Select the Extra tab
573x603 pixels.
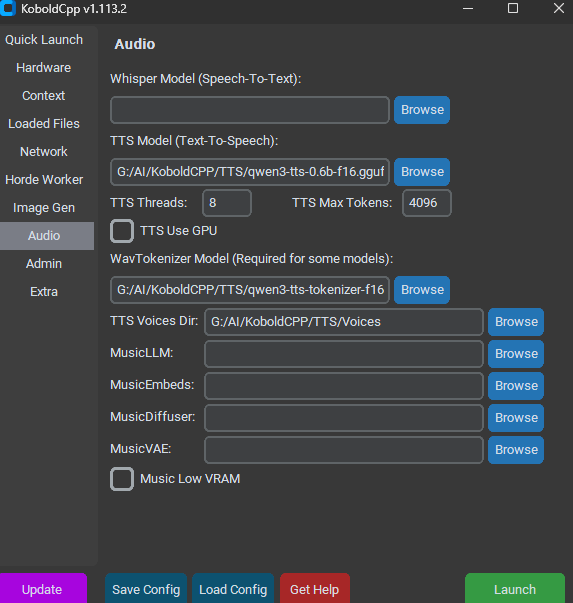point(44,292)
